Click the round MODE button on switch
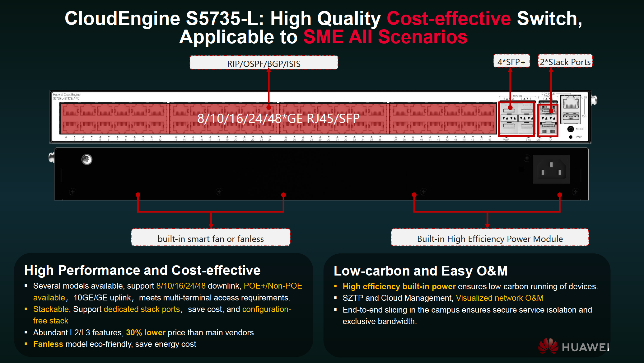Screen dimensions: 644x363 [570, 129]
